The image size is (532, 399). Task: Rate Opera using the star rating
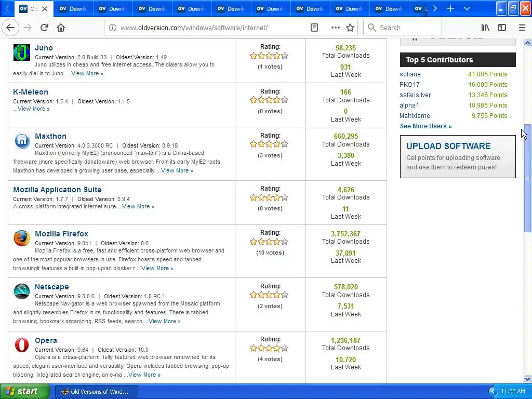[269, 348]
